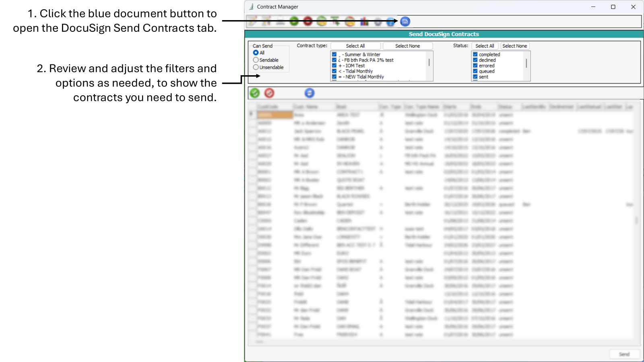This screenshot has width=644, height=362.
Task: Click the Send button at the bottom
Action: coord(624,354)
